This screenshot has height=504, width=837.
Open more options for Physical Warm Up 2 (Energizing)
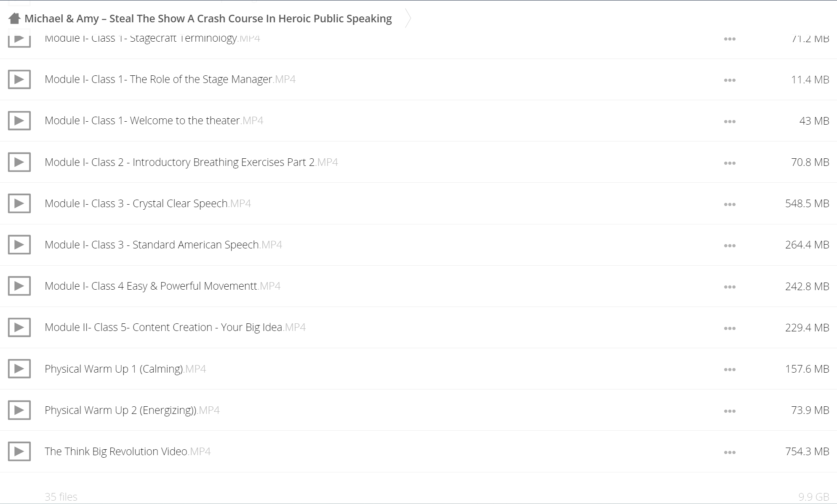[730, 411]
